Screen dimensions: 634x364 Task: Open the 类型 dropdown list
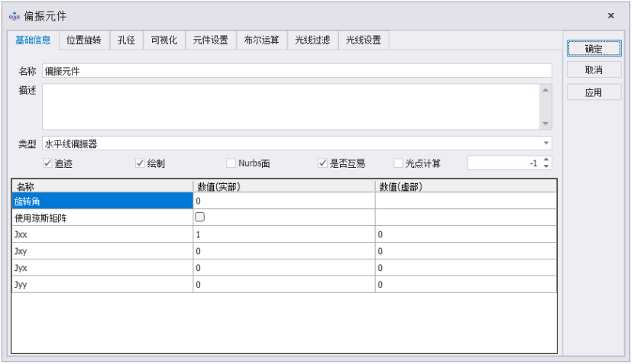tap(545, 143)
